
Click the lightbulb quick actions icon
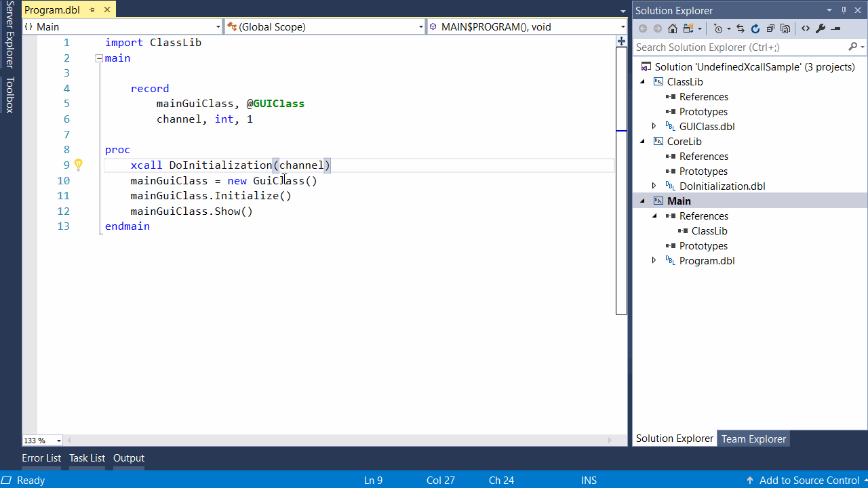click(78, 165)
